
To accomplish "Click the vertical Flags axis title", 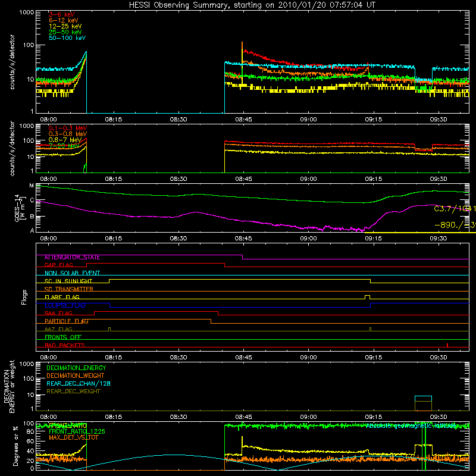I will tap(24, 297).
